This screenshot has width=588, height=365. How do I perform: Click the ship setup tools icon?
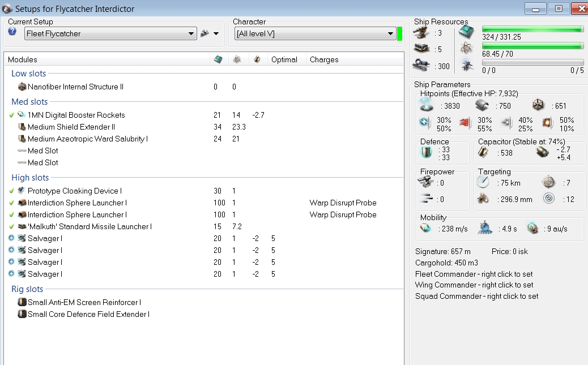click(204, 33)
